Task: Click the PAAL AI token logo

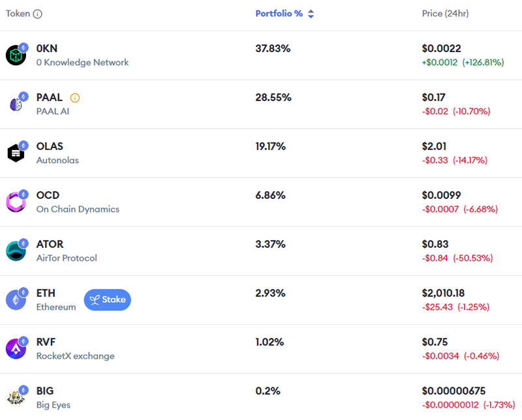Action: [16, 104]
